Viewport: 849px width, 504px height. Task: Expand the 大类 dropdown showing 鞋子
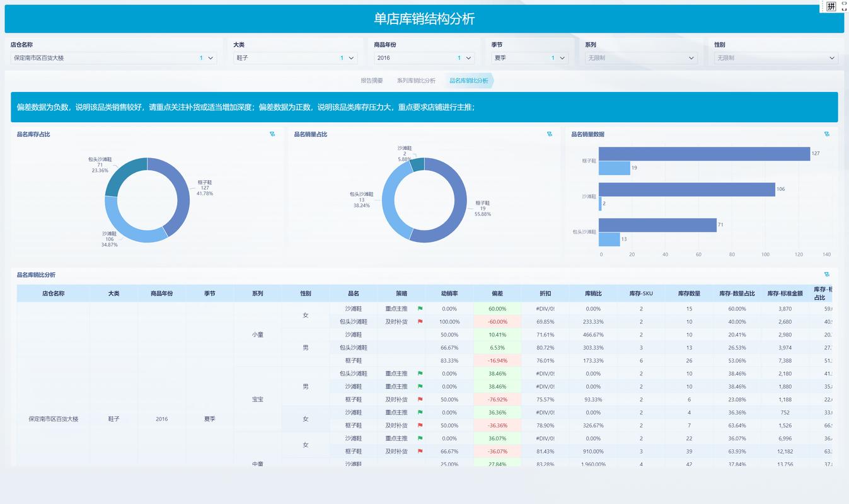[296, 58]
